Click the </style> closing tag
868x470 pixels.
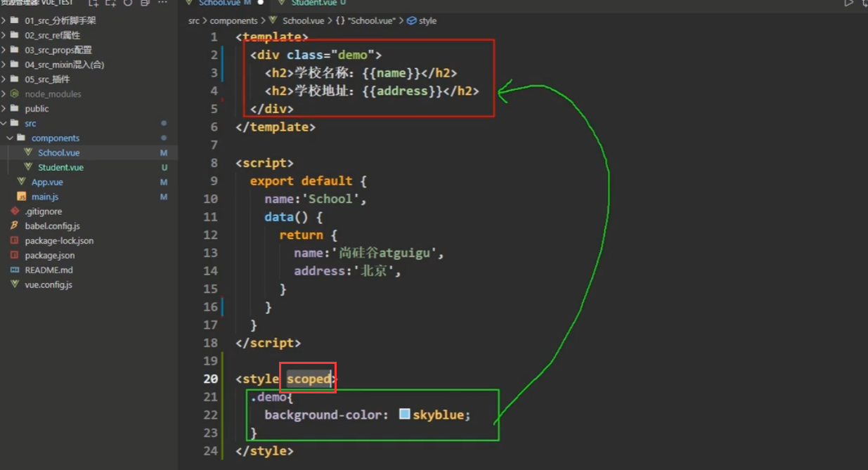[265, 451]
